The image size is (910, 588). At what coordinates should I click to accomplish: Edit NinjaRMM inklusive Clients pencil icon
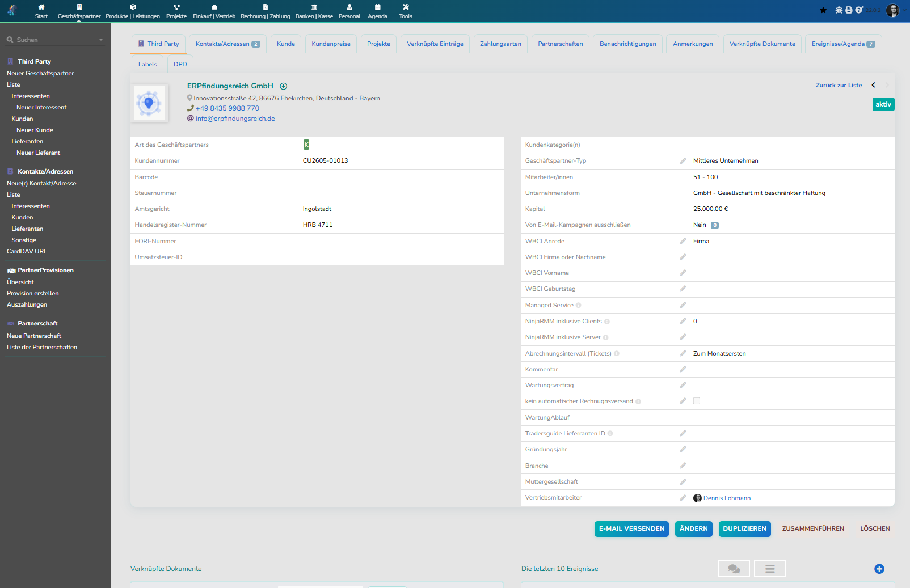click(683, 321)
